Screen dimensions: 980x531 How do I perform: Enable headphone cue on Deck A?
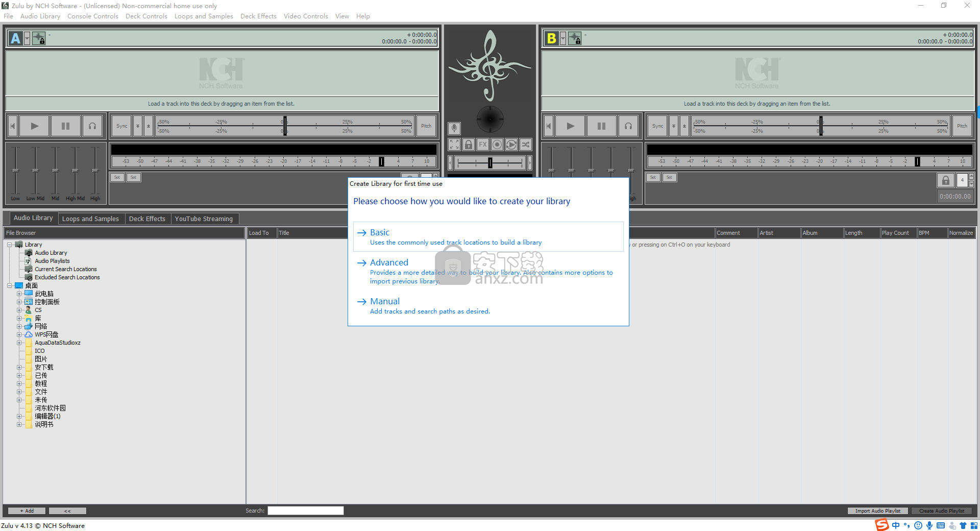click(x=92, y=126)
